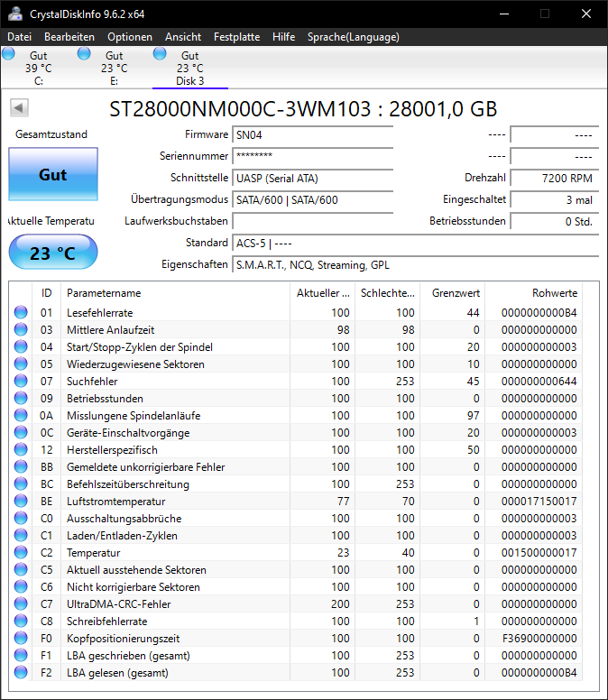Click the CrystalDiskInfo app icon in title bar
Viewport: 608px width, 700px height.
pyautogui.click(x=15, y=14)
